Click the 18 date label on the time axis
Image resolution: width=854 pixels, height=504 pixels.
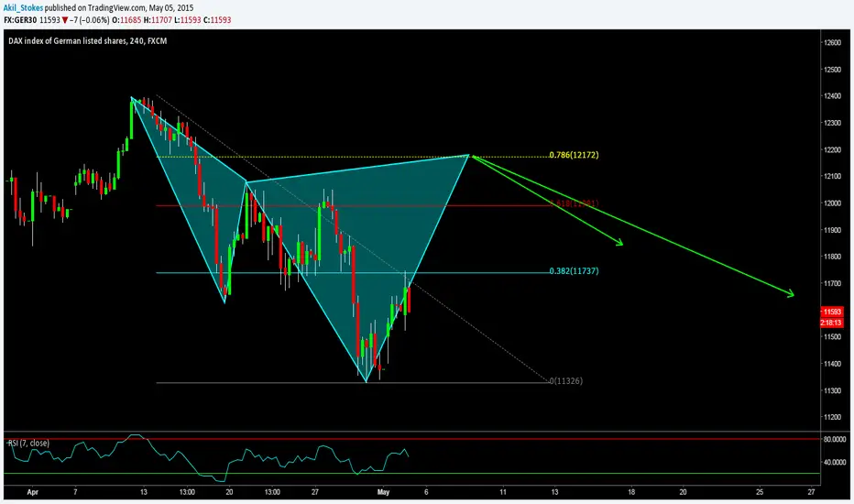(631, 492)
